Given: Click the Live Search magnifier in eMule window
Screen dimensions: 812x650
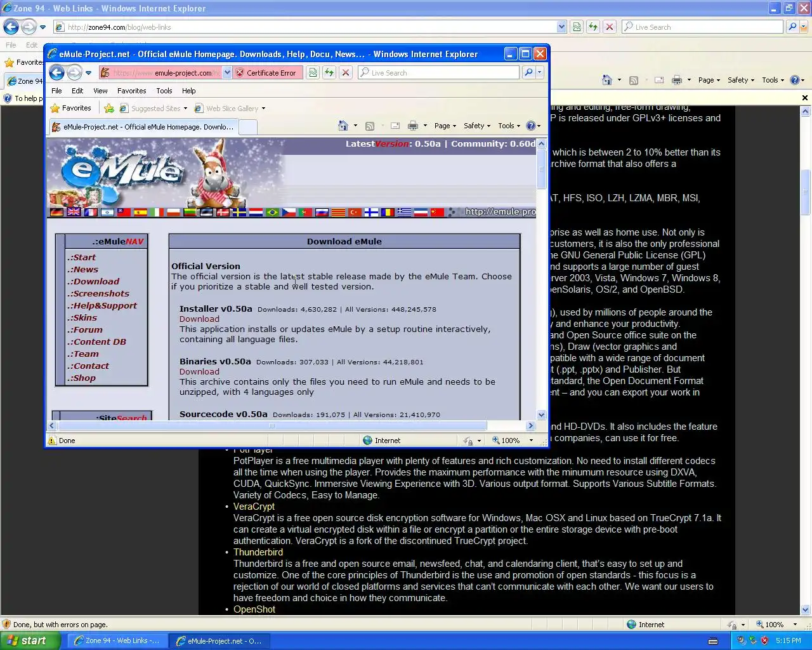Looking at the screenshot, I should [x=528, y=72].
